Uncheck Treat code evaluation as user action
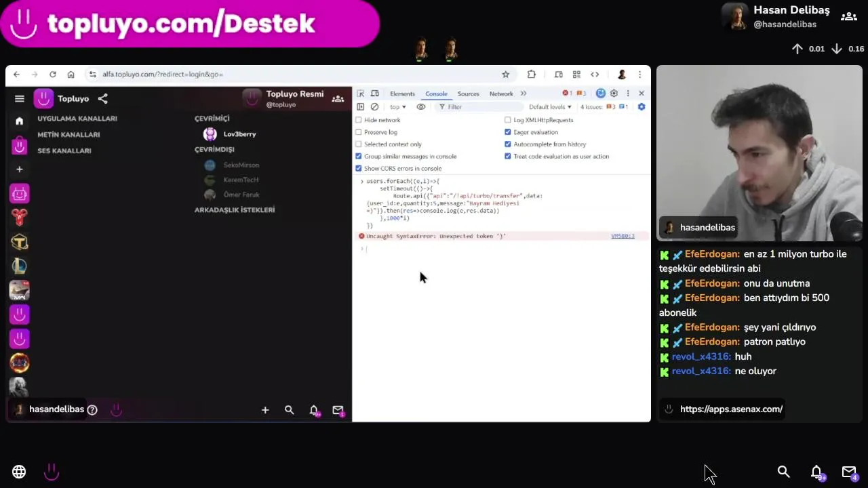868x488 pixels. pos(507,157)
